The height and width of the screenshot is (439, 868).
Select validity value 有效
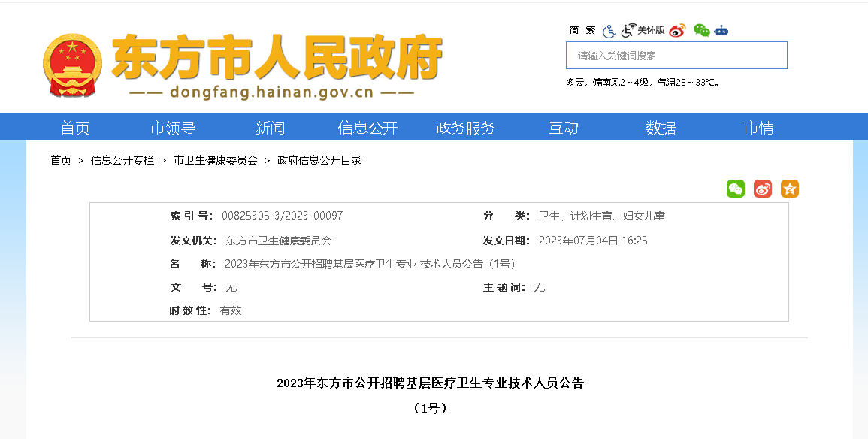point(231,310)
